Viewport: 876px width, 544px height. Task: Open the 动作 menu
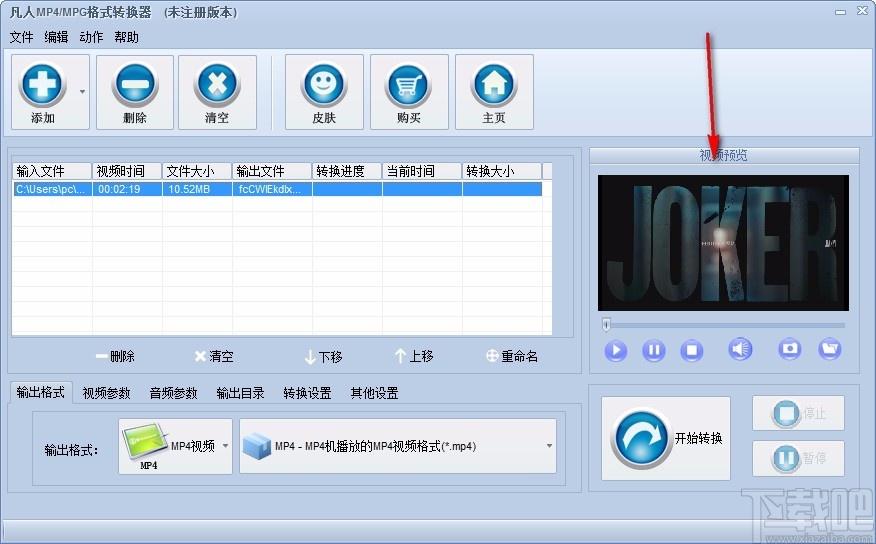tap(91, 37)
